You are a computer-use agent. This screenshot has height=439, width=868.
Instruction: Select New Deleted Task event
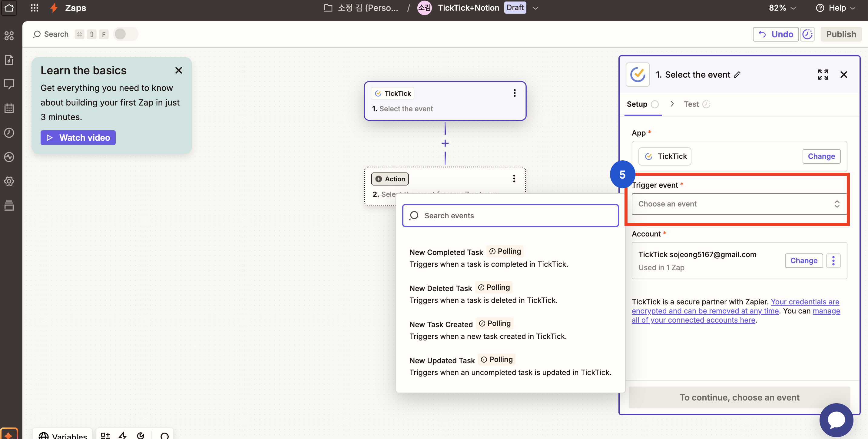510,294
